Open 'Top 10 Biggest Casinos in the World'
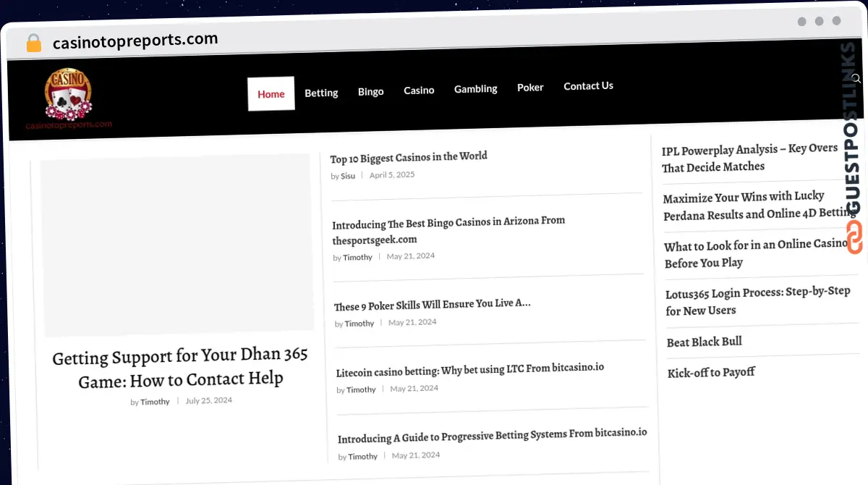Image resolution: width=868 pixels, height=485 pixels. 409,156
